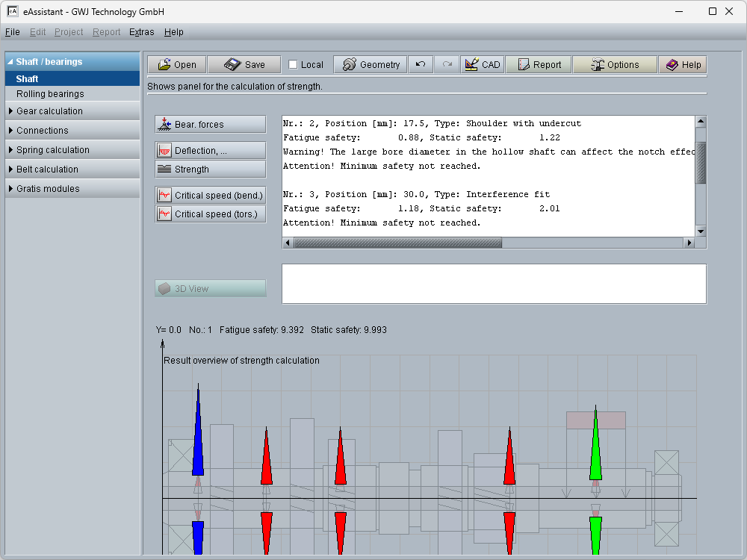Click the horizontal scrollbar in results text
This screenshot has height=560, width=747.
398,243
